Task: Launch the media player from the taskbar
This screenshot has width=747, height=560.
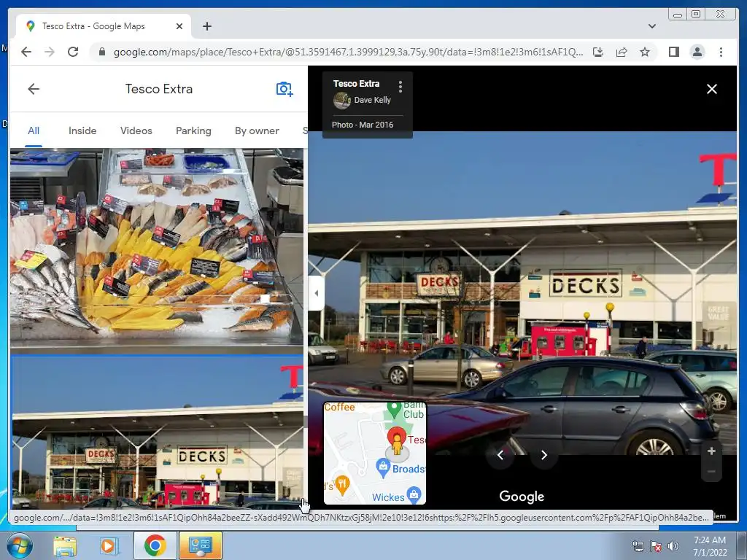Action: pyautogui.click(x=108, y=545)
